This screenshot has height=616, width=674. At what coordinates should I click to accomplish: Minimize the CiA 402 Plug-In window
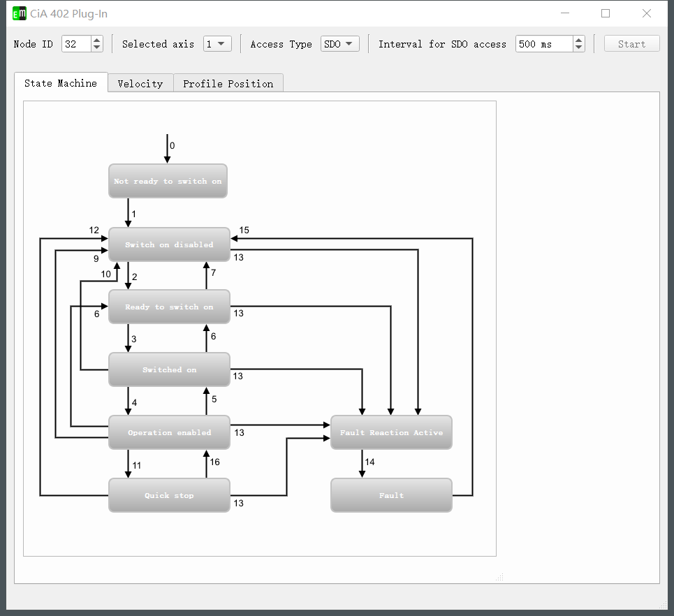(x=565, y=13)
